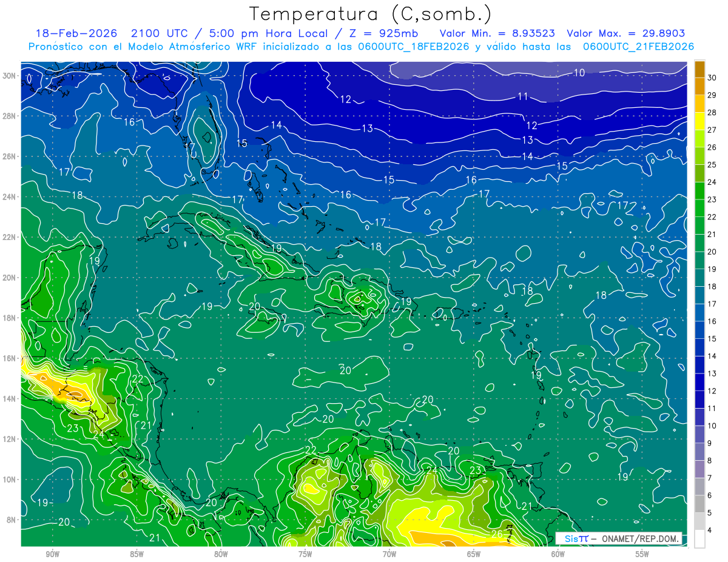Click the "10" contour label on the map
This screenshot has width=728, height=562.
click(579, 73)
